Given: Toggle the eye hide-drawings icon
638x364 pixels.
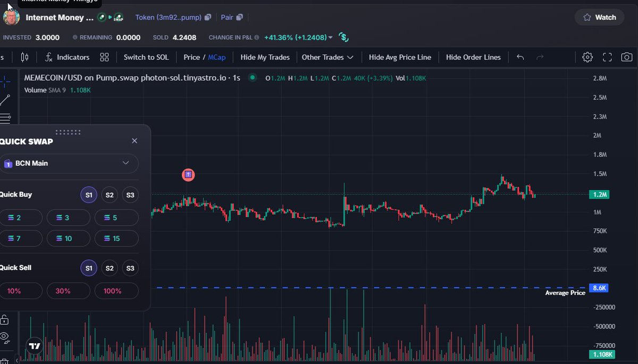Looking at the screenshot, I should click(4, 336).
